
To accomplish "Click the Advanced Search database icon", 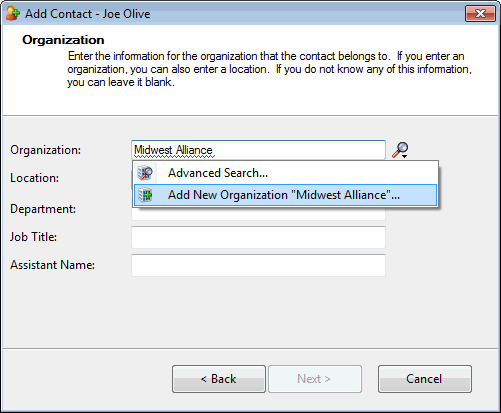I will pyautogui.click(x=145, y=173).
